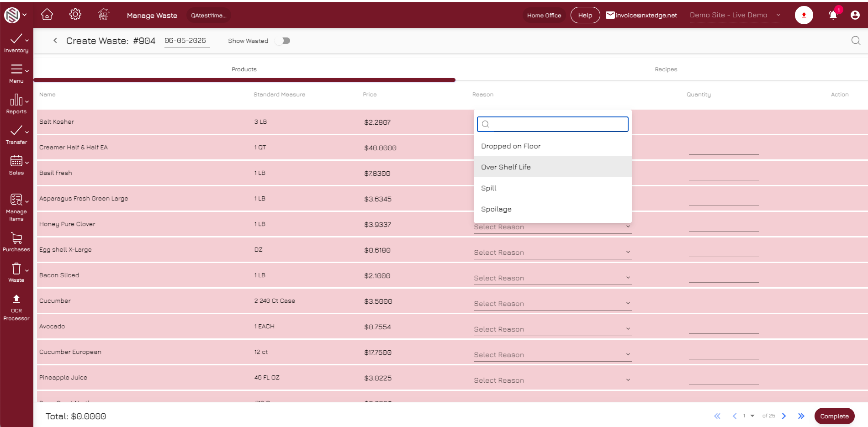
Task: Click the Quantity column header
Action: (x=699, y=95)
